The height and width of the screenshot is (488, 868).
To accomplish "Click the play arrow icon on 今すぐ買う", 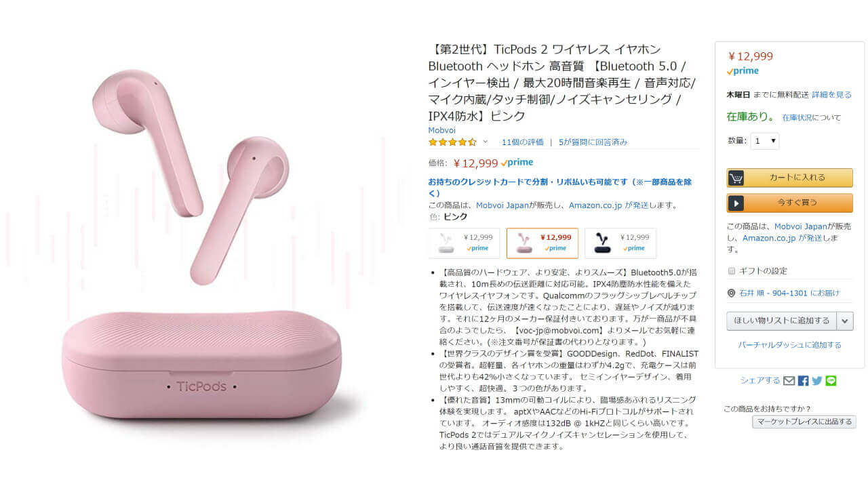I will 736,203.
